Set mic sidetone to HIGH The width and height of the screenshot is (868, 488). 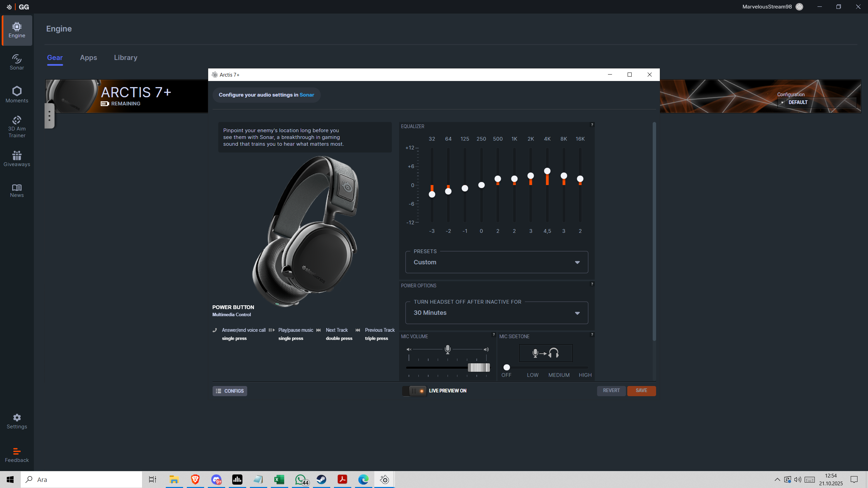pos(585,375)
